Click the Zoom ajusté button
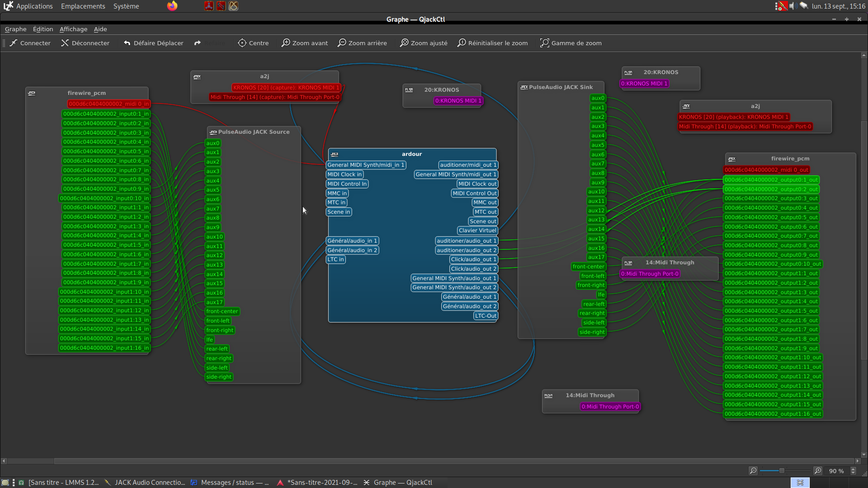This screenshot has width=868, height=488. (424, 43)
